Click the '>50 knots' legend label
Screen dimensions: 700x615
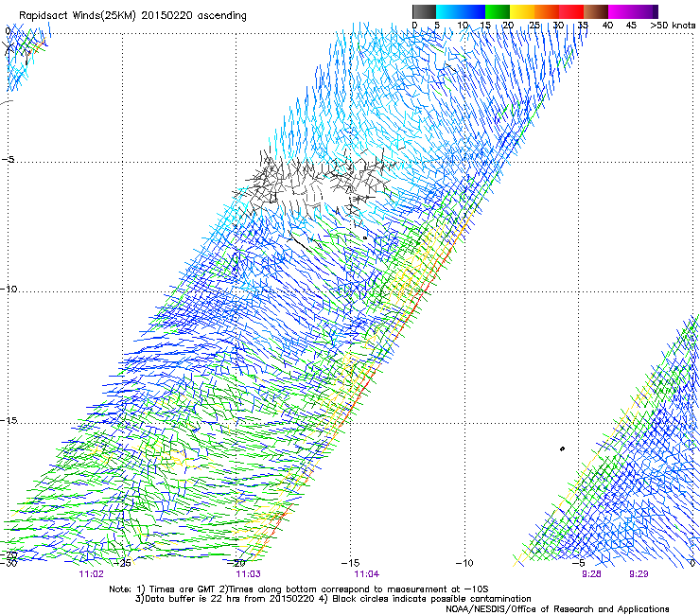(x=673, y=26)
